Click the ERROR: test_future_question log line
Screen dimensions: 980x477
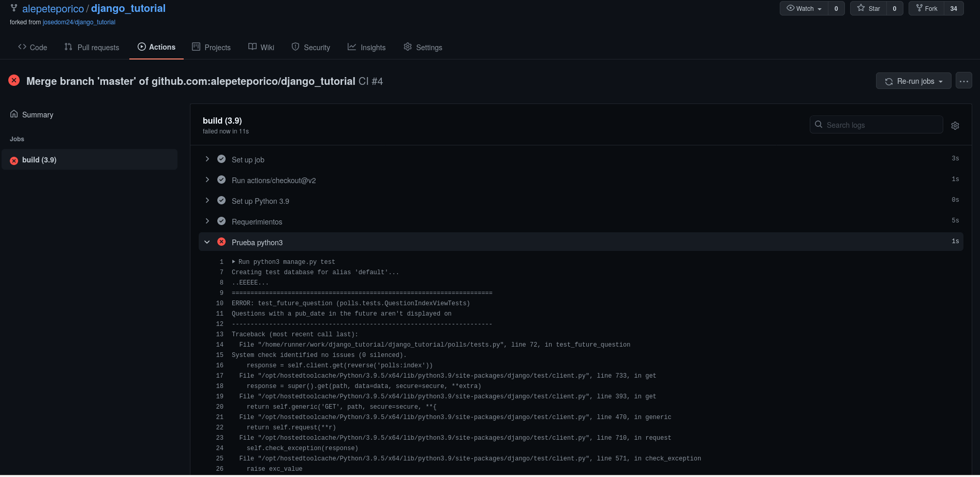(351, 303)
